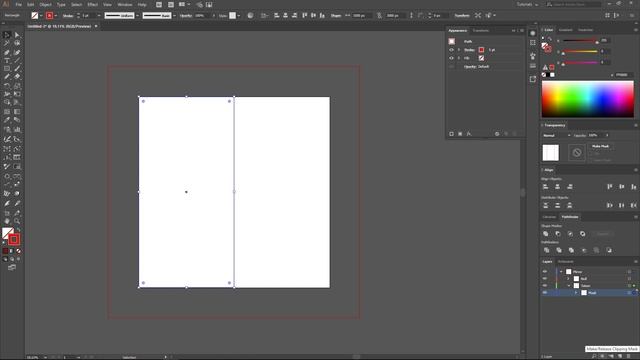640x360 pixels.
Task: Click the red slider handle in Color panel
Action: (x=597, y=42)
